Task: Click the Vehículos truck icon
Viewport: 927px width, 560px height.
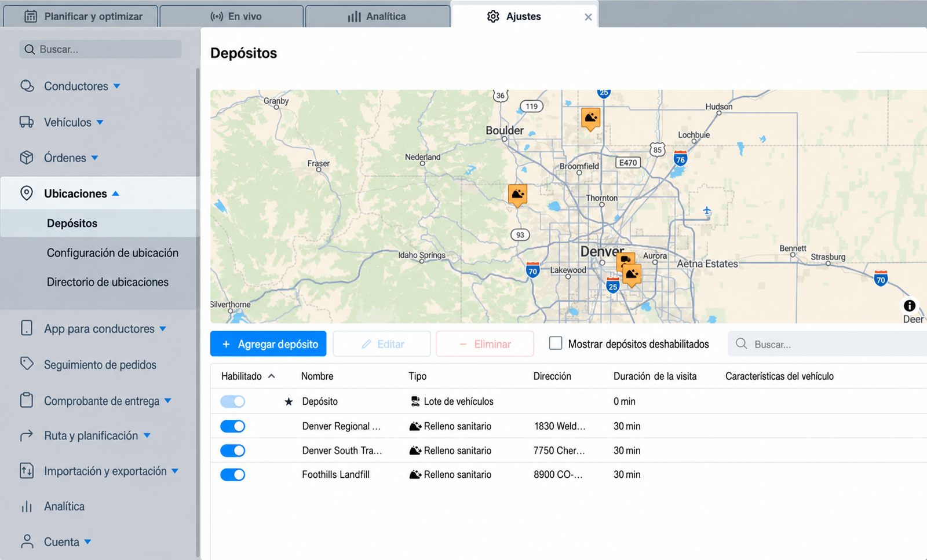Action: 27,122
